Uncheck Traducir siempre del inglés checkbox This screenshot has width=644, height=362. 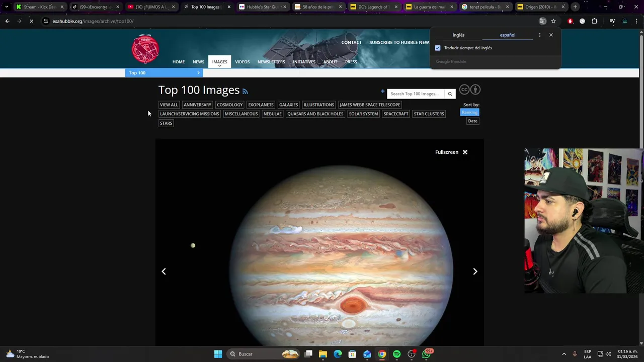(x=438, y=48)
